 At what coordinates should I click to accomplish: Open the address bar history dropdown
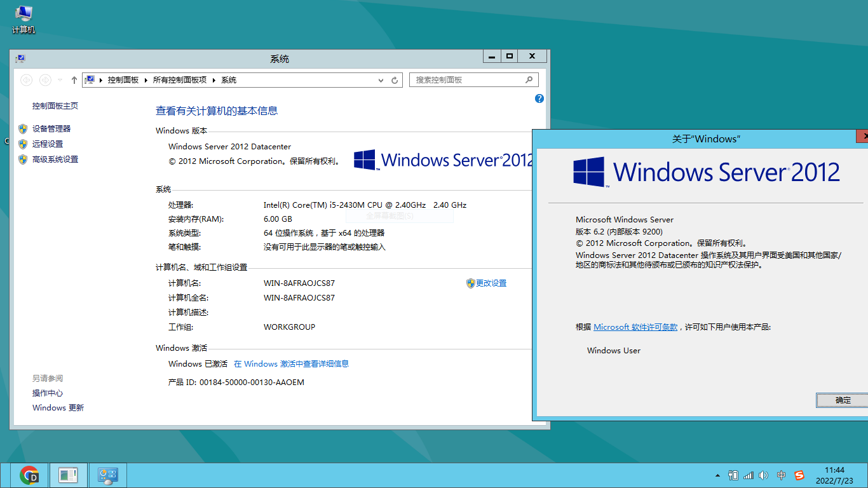tap(381, 80)
